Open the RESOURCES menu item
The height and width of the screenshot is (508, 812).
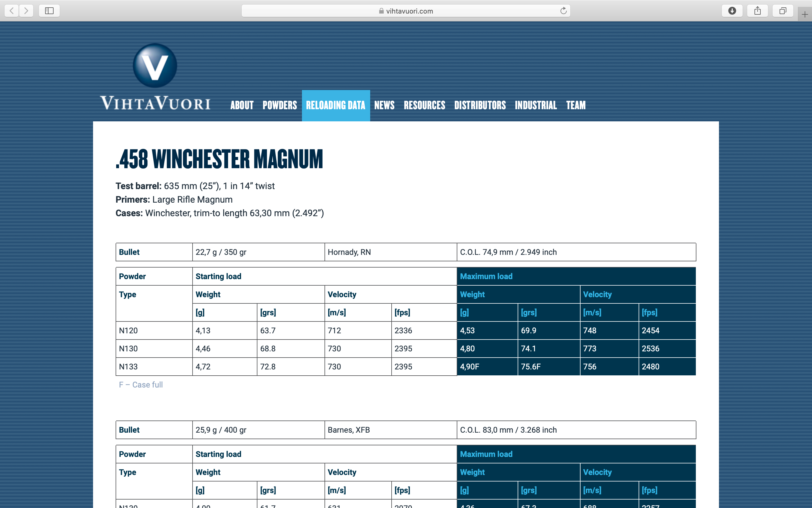tap(424, 105)
